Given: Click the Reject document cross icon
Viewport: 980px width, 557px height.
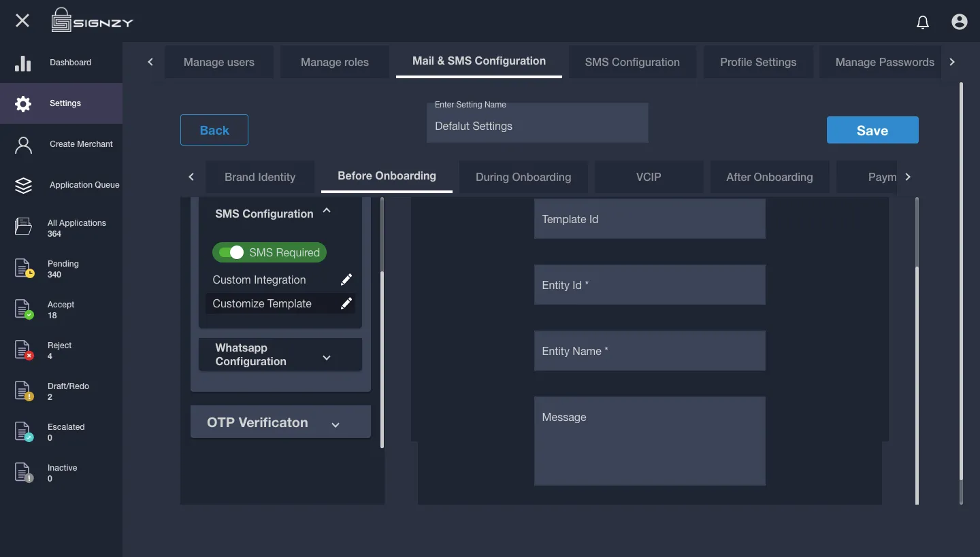Looking at the screenshot, I should pos(24,350).
